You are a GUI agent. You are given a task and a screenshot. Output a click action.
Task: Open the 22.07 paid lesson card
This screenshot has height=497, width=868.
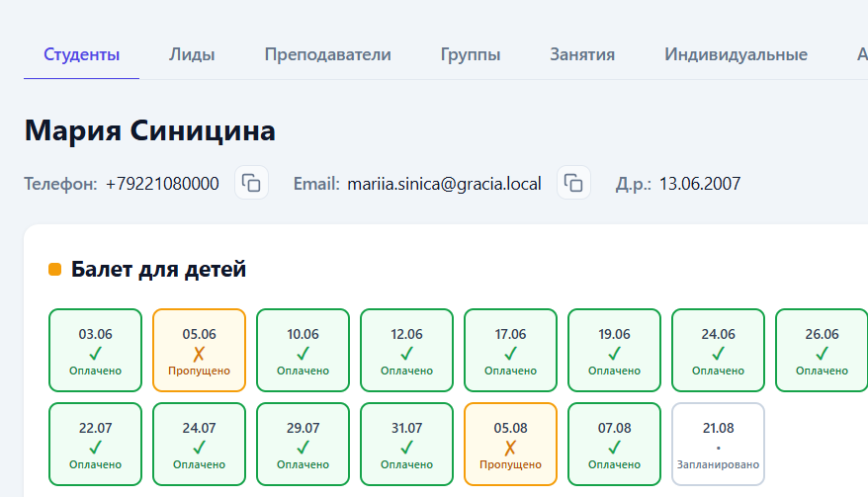[x=95, y=445]
